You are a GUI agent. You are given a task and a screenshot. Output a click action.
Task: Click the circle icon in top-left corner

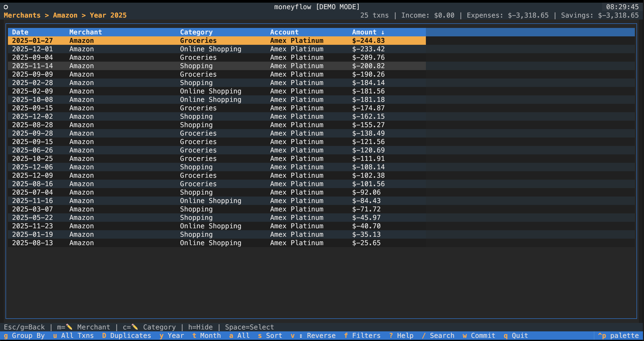click(x=6, y=7)
